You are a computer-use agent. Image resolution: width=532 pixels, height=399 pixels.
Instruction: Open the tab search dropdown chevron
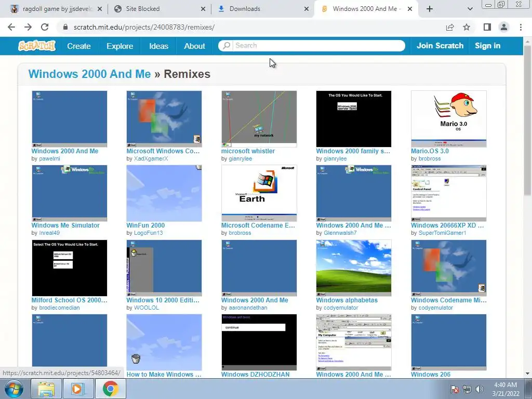click(x=470, y=9)
